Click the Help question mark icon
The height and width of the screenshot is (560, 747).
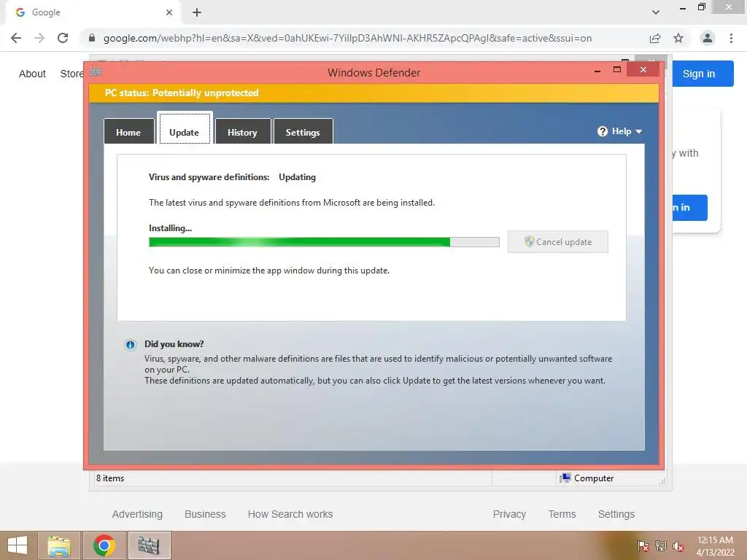[602, 131]
